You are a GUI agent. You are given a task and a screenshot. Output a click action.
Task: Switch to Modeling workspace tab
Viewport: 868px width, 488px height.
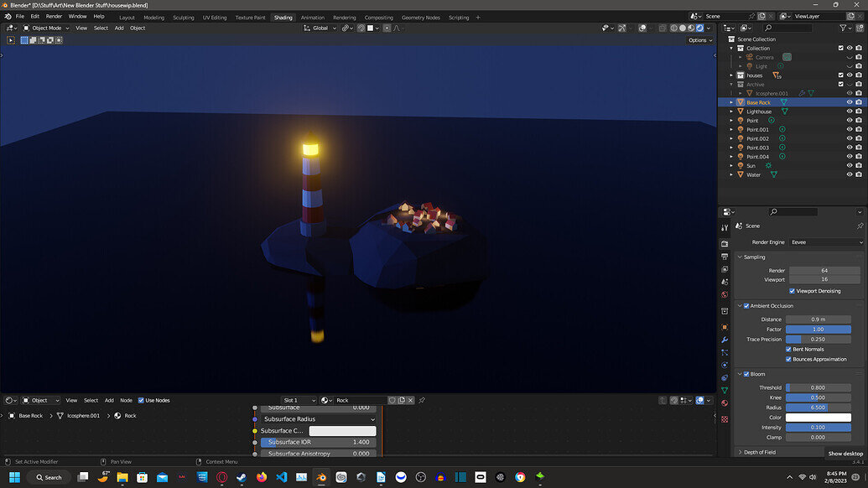[154, 17]
